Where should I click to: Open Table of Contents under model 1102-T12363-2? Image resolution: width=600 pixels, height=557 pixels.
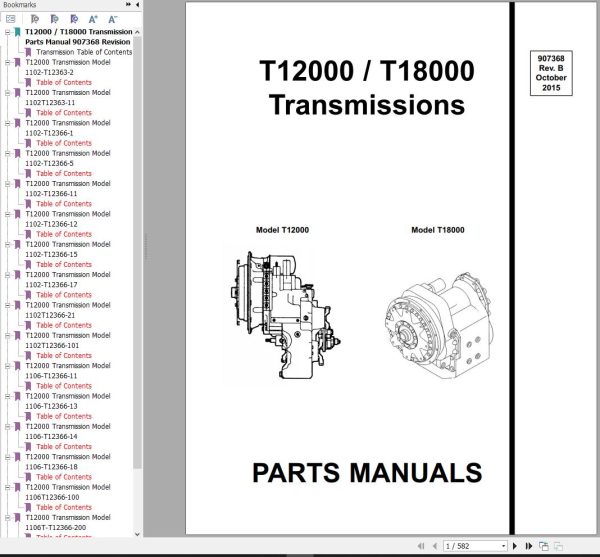tap(64, 82)
